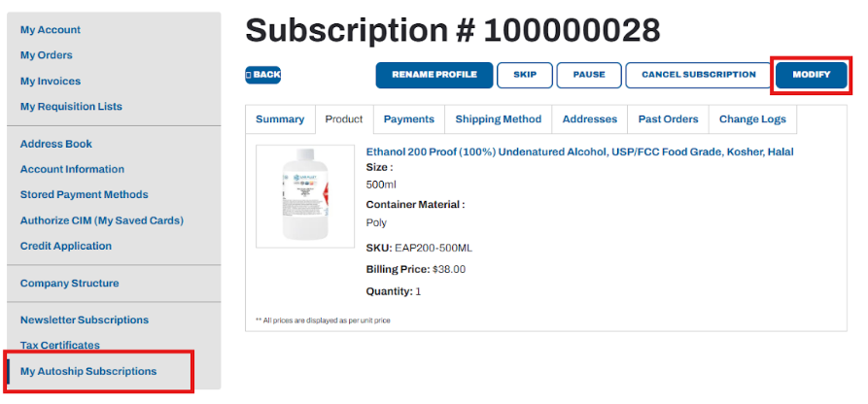Open the Change Logs tab

(752, 119)
